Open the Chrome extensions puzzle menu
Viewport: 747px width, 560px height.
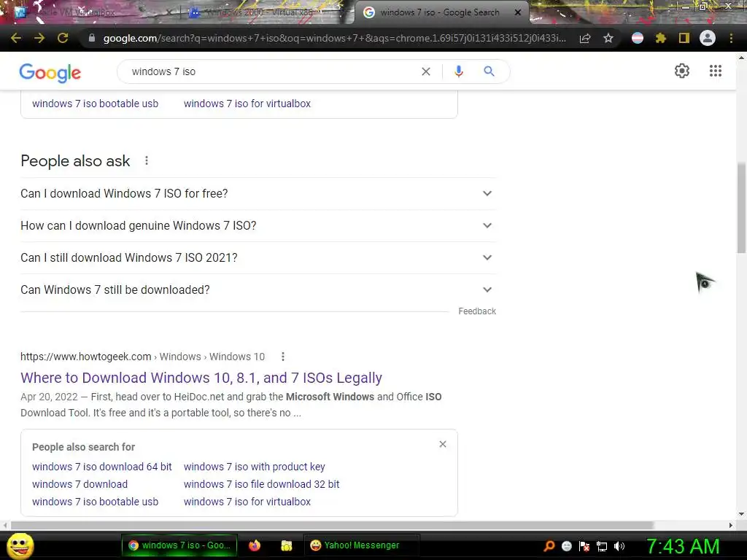(x=660, y=38)
